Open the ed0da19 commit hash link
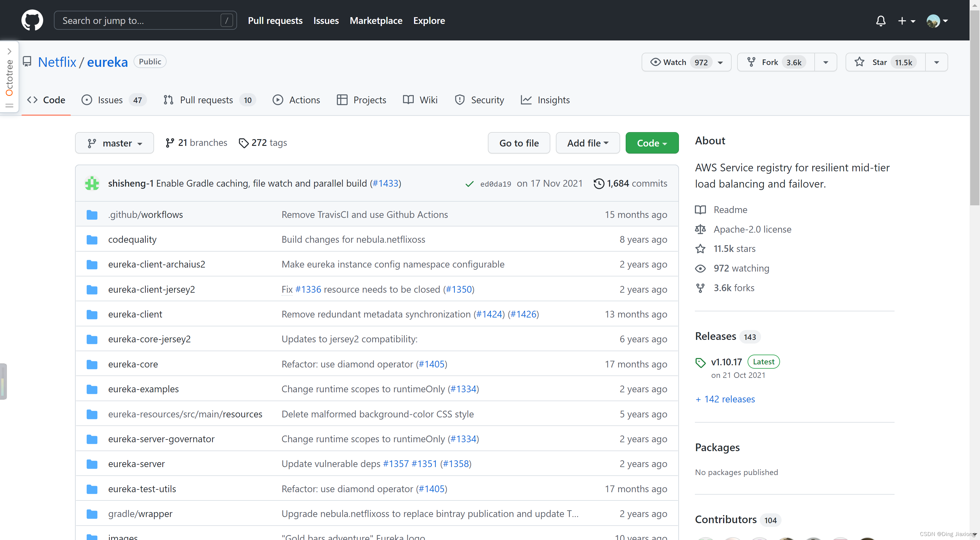Viewport: 980px width, 540px height. coord(496,184)
